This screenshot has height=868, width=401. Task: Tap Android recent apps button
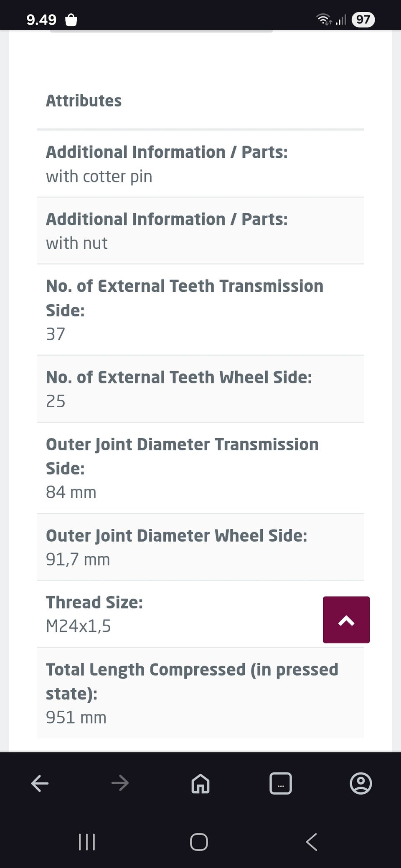[x=87, y=842]
